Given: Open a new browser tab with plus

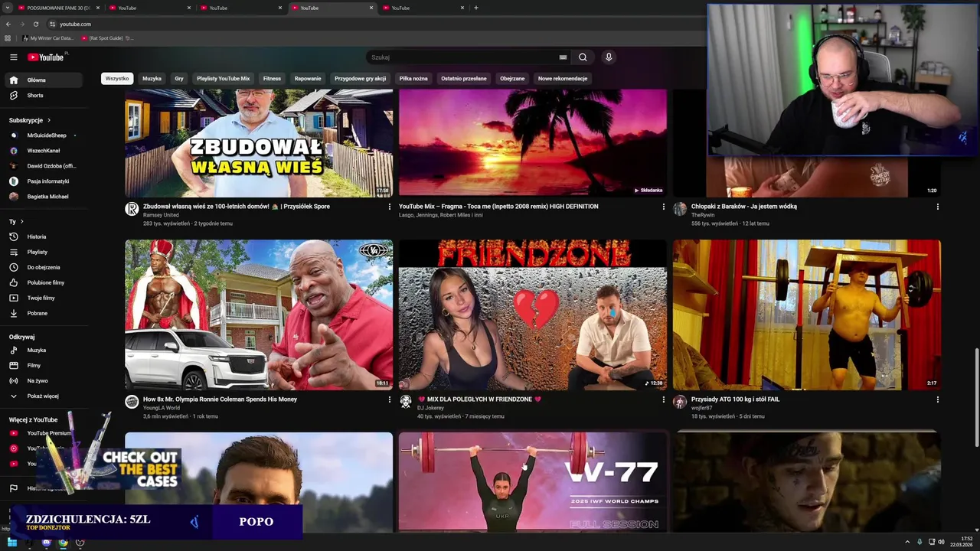Looking at the screenshot, I should tap(475, 8).
